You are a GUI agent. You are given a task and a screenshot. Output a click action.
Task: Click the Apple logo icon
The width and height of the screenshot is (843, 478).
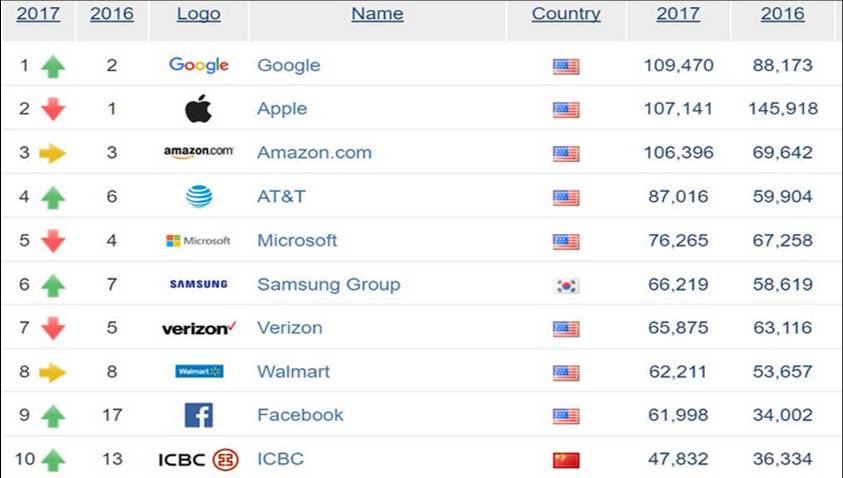pos(198,108)
